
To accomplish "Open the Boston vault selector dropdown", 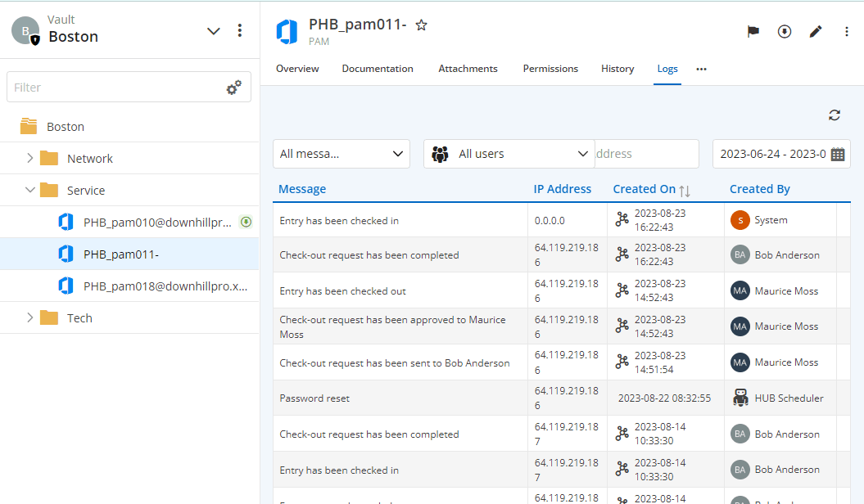I will pos(213,31).
